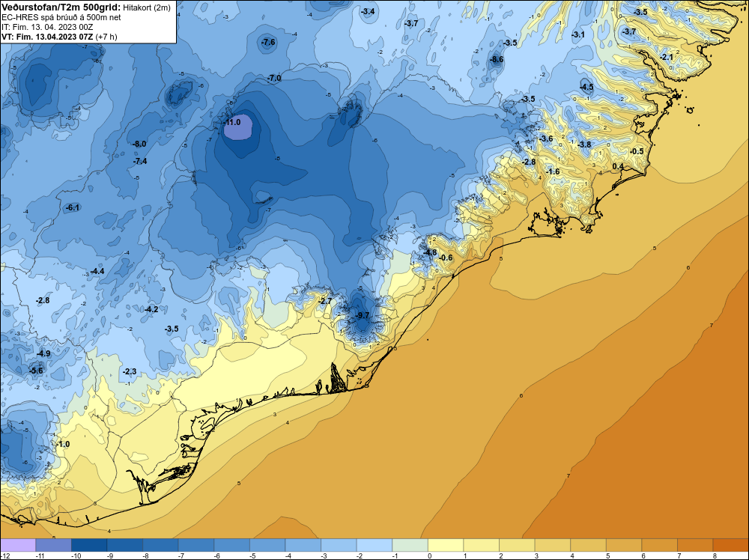749x560 pixels.
Task: Select the -3.8 temperature value
Action: tap(584, 144)
